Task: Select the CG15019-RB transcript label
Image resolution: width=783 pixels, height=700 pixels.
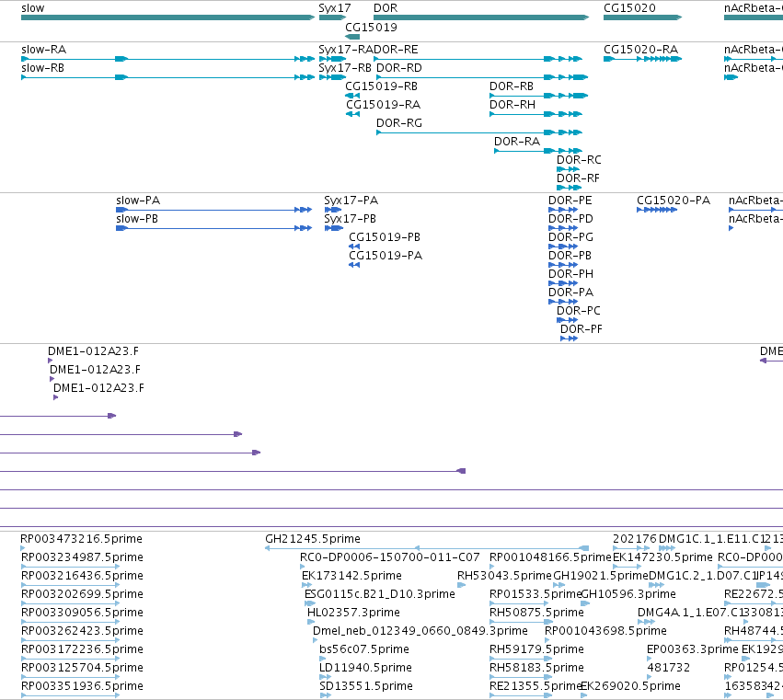Action: 382,86
